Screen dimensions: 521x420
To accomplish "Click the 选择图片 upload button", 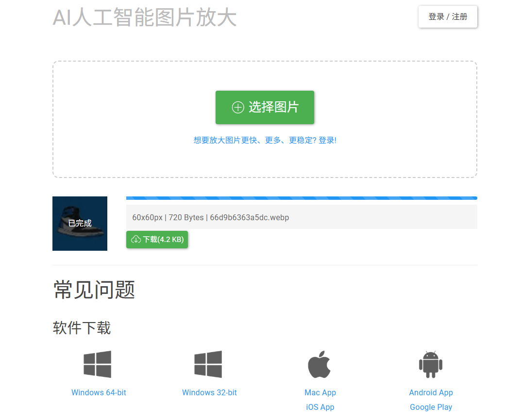I will tap(265, 107).
